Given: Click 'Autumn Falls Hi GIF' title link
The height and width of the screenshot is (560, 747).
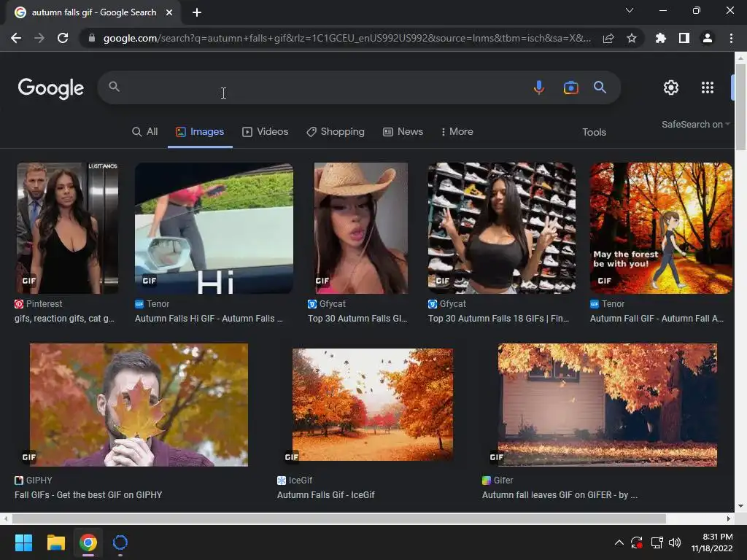Looking at the screenshot, I should pos(209,319).
